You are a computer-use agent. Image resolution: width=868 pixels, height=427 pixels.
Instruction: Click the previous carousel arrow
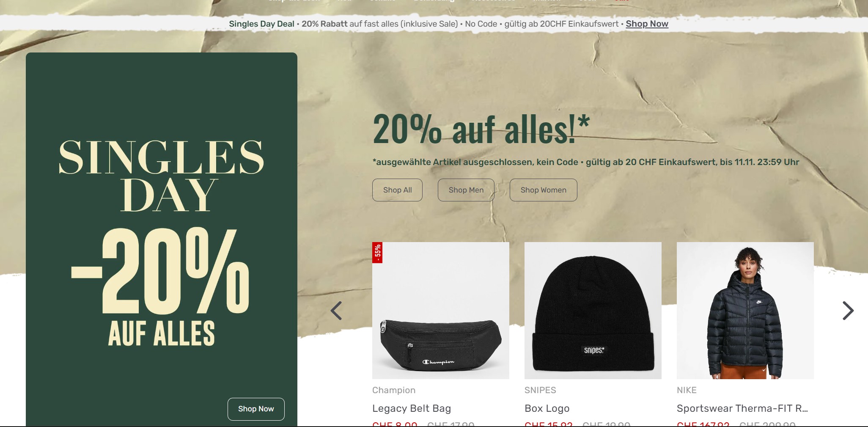tap(336, 311)
